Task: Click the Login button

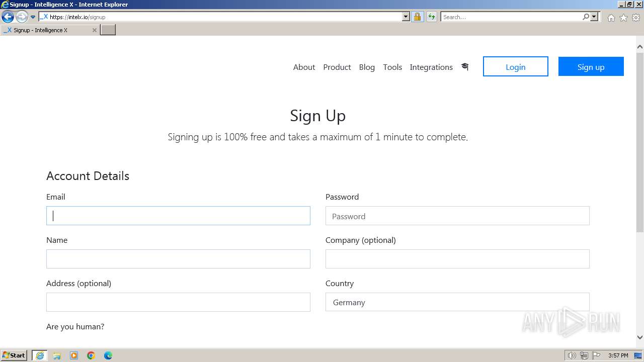Action: [516, 66]
